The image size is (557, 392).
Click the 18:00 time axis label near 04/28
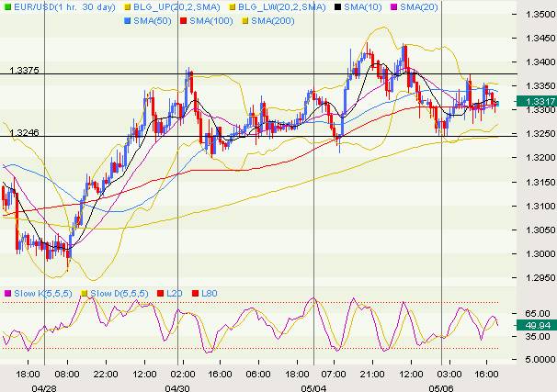(x=28, y=375)
